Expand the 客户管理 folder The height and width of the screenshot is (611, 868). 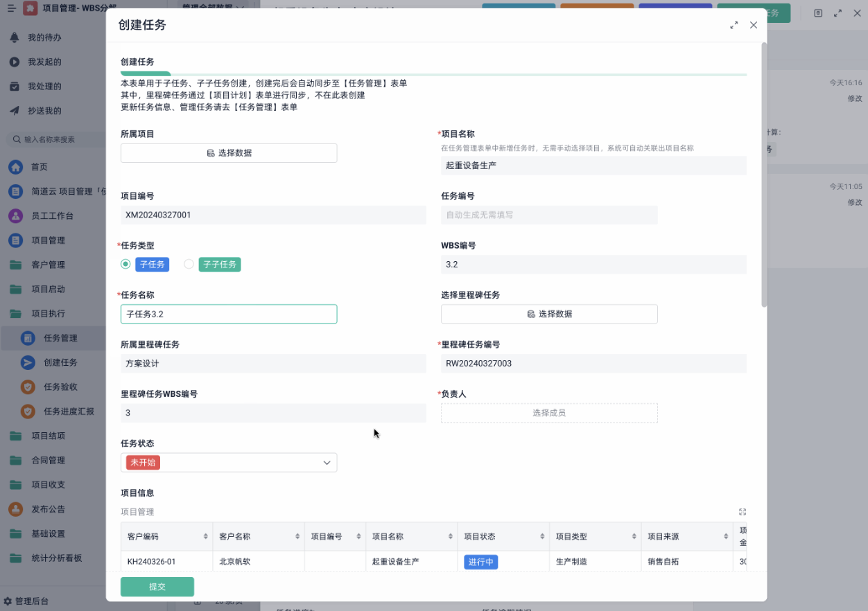[47, 265]
